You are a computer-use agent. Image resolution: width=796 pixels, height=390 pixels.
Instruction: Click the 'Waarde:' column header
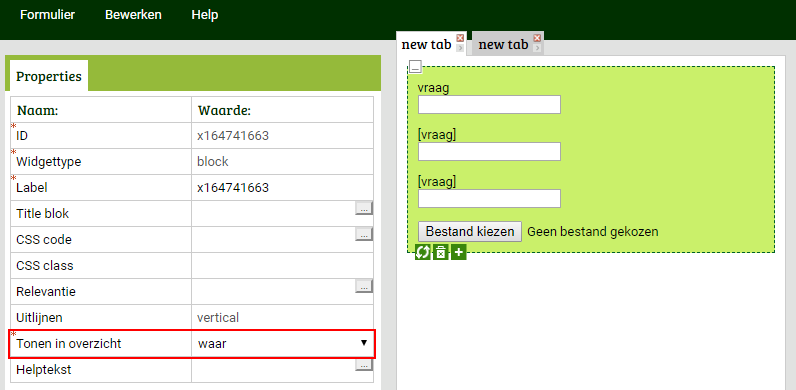[224, 110]
